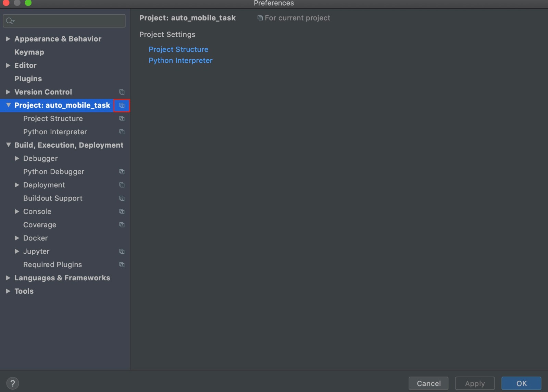Click project-level icon beside Console
Viewport: 548px width, 392px height.
coord(122,211)
